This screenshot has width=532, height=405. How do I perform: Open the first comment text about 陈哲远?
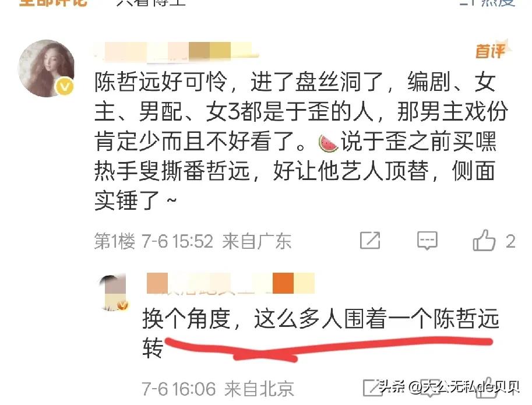point(301,141)
